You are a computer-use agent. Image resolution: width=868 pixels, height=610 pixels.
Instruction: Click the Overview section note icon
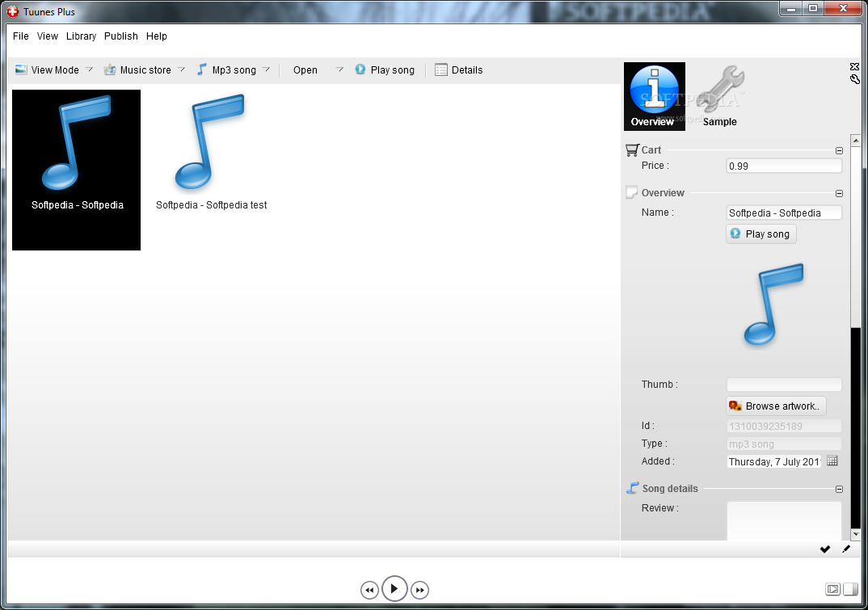(x=632, y=192)
